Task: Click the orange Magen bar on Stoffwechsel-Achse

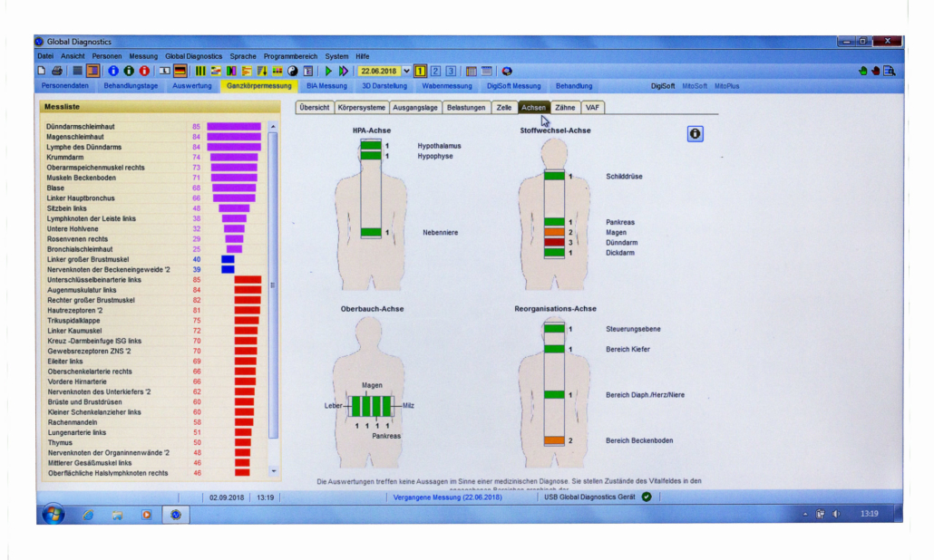Action: tap(554, 232)
